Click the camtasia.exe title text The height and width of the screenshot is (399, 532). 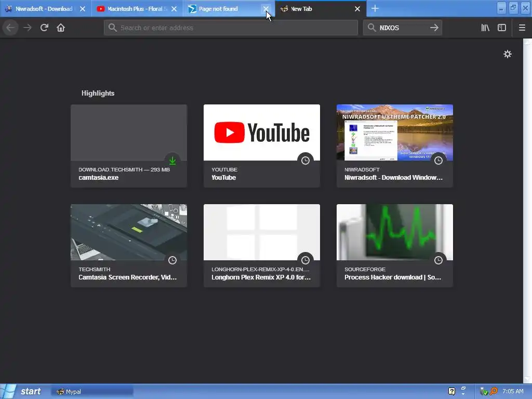click(x=98, y=178)
